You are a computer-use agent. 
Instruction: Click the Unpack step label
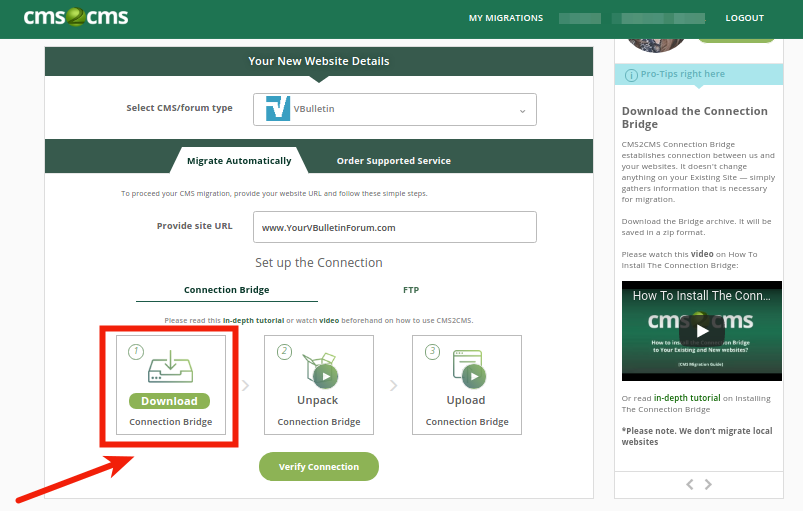[x=318, y=400]
